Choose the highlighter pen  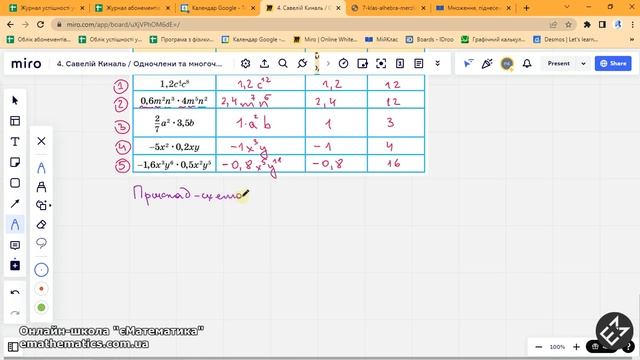point(41,187)
